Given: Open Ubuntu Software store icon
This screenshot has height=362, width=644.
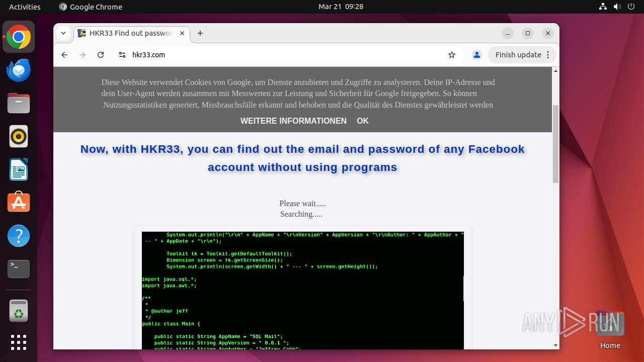Looking at the screenshot, I should [x=19, y=203].
